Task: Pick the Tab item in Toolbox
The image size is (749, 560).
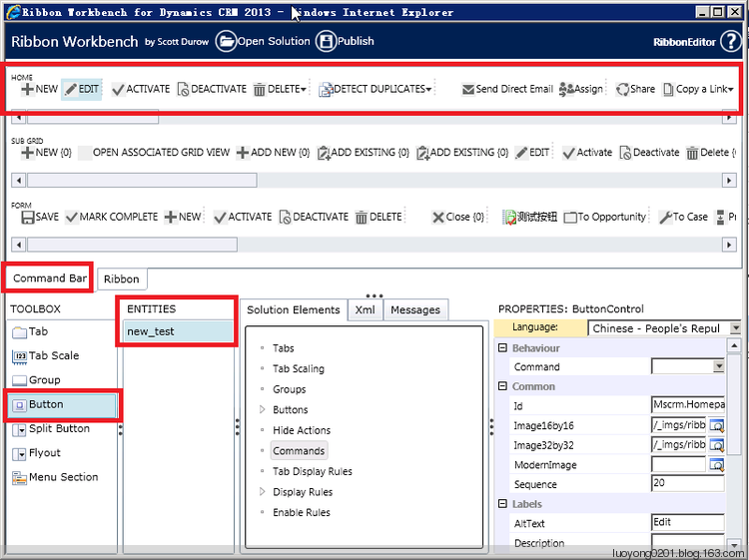Action: click(30, 331)
